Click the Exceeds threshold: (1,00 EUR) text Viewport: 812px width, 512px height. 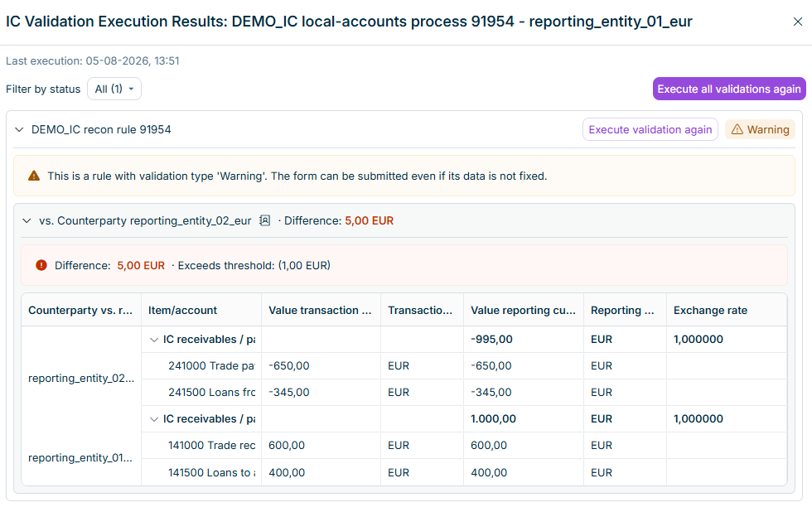tap(254, 266)
